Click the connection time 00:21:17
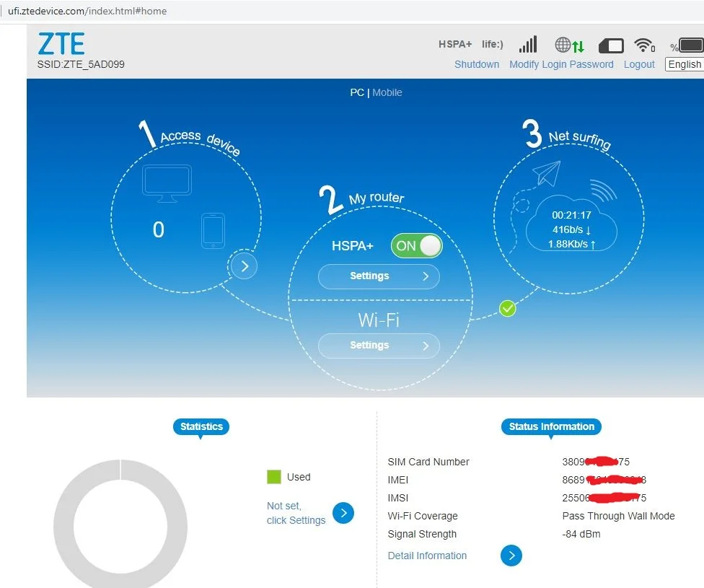 [571, 215]
